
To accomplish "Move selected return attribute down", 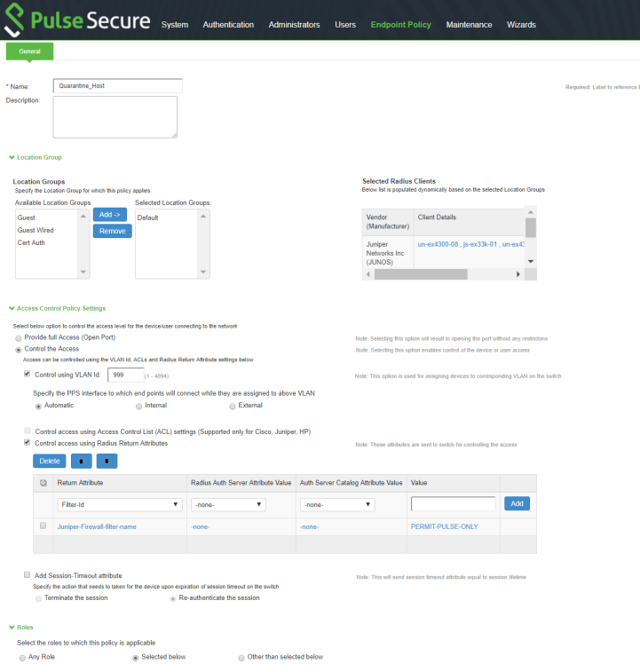I will pyautogui.click(x=107, y=461).
